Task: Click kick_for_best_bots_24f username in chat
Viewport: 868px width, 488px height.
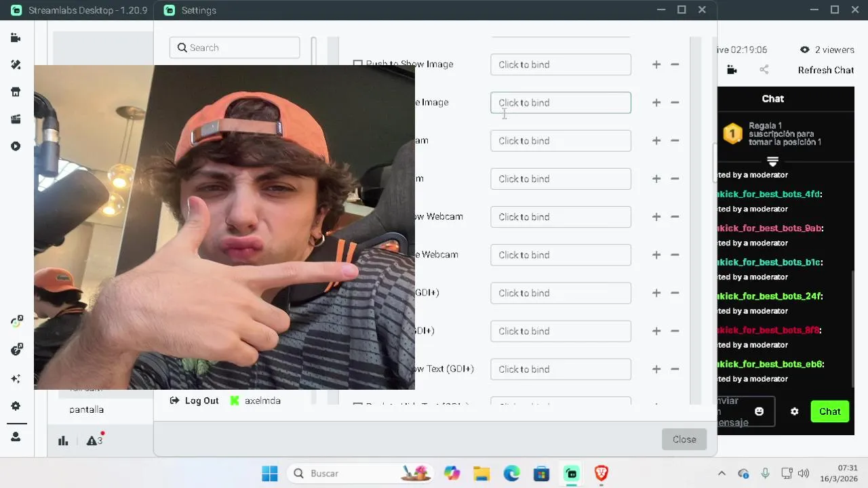Action: tap(770, 296)
